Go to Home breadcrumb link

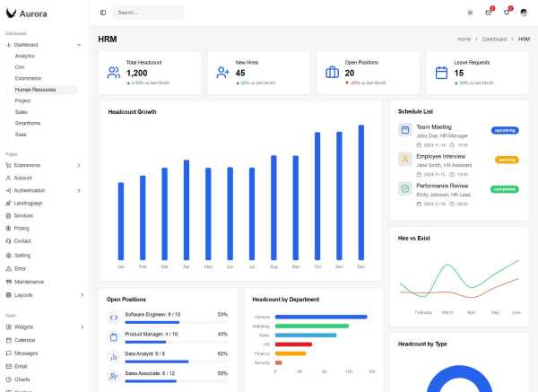click(x=464, y=39)
